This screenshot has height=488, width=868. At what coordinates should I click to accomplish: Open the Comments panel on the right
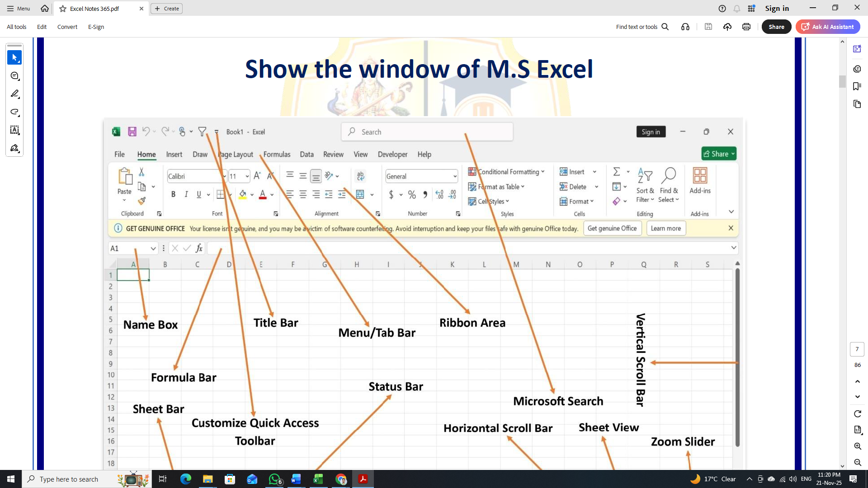click(x=858, y=69)
